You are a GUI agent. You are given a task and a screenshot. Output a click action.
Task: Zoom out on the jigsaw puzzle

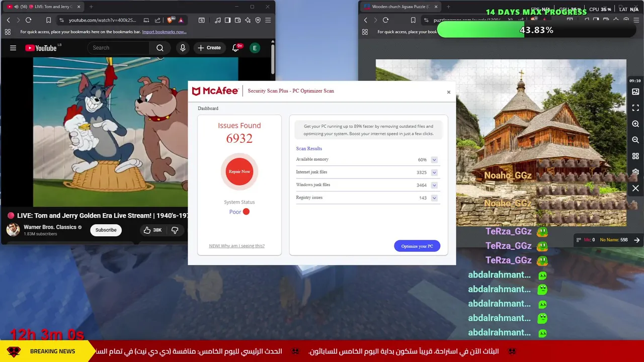[x=635, y=140]
